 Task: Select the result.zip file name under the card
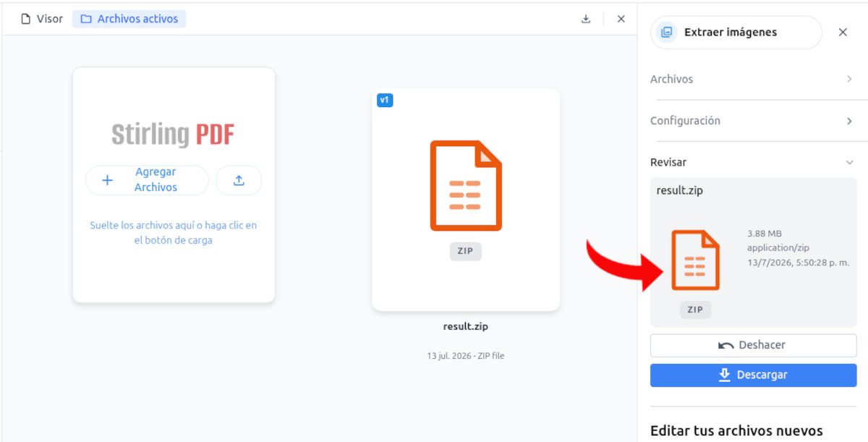(466, 326)
